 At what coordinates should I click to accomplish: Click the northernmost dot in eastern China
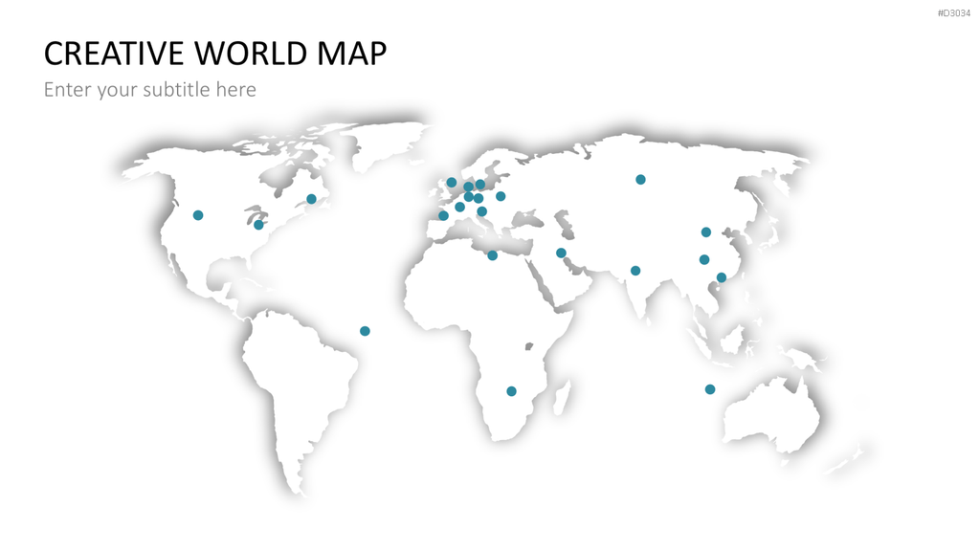point(706,232)
